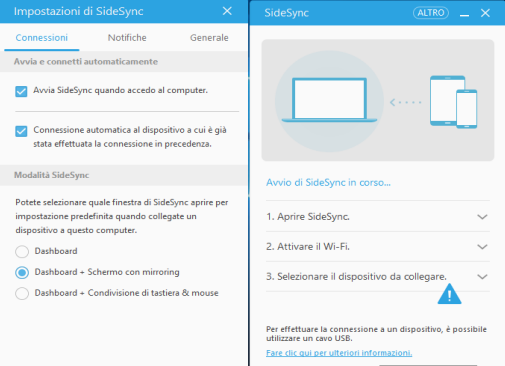
Task: Click the tablet and phone devices icon
Action: click(453, 102)
